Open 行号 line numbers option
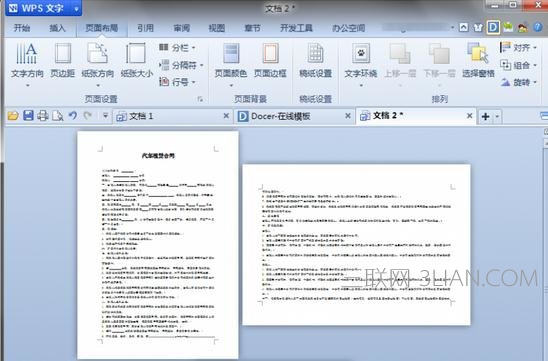548x361 pixels. (177, 82)
